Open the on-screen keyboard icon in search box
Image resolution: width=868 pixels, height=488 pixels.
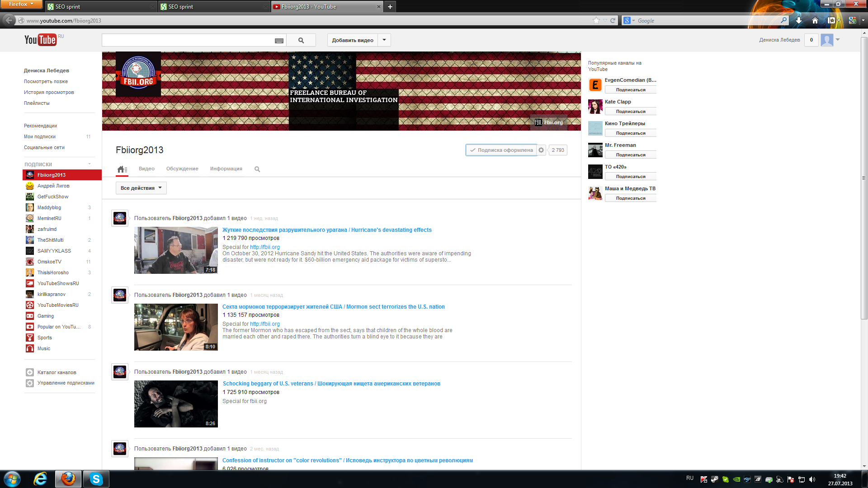click(x=279, y=41)
